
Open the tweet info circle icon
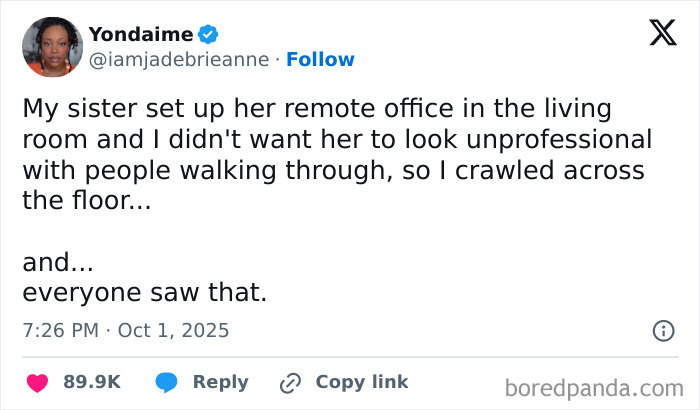(662, 330)
